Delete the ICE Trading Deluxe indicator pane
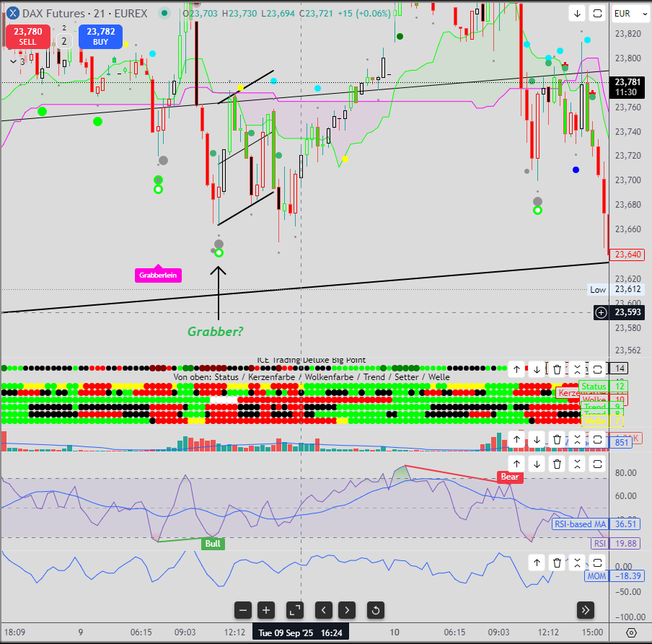The width and height of the screenshot is (652, 644). 557,369
